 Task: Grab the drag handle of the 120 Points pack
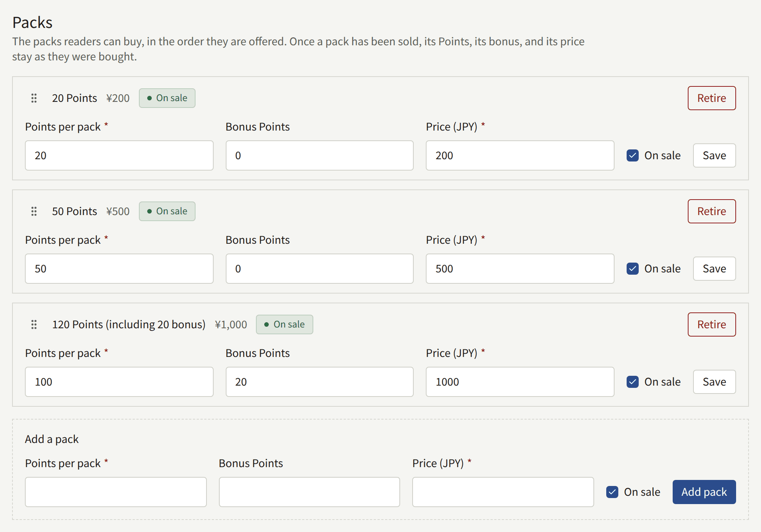click(34, 324)
